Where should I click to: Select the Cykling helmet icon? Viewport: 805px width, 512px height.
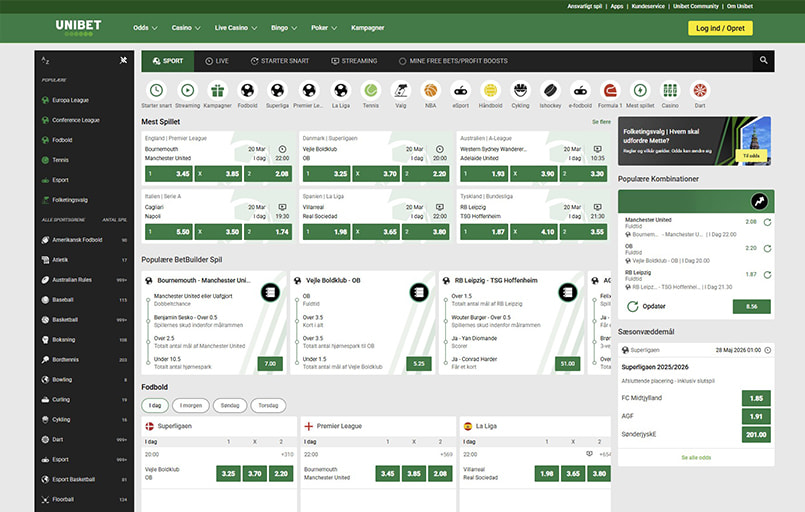click(x=520, y=90)
